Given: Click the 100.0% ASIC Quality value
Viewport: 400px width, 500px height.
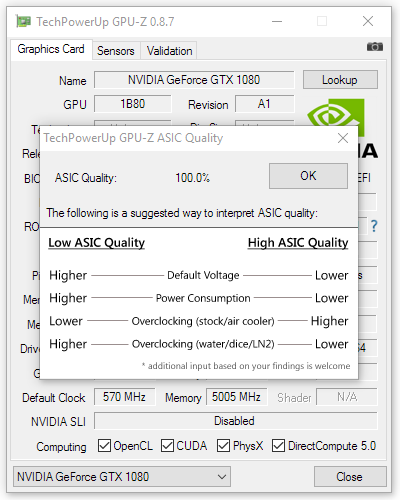Looking at the screenshot, I should point(193,178).
